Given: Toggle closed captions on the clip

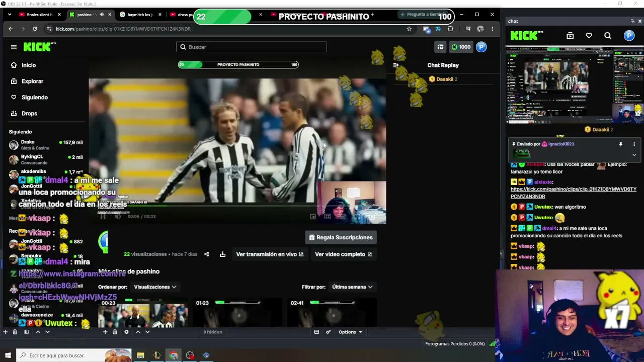Looking at the screenshot, I should 328,216.
